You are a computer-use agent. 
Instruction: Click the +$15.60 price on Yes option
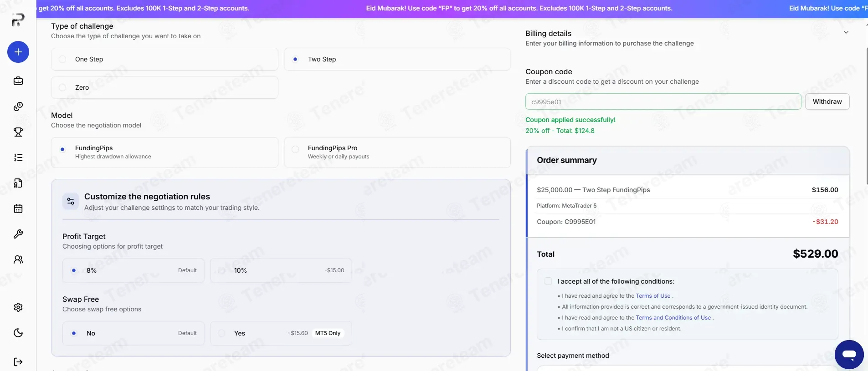pyautogui.click(x=298, y=333)
